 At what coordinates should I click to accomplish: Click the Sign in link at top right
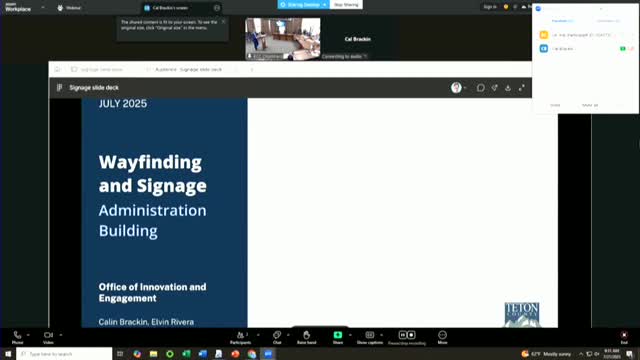(x=490, y=7)
